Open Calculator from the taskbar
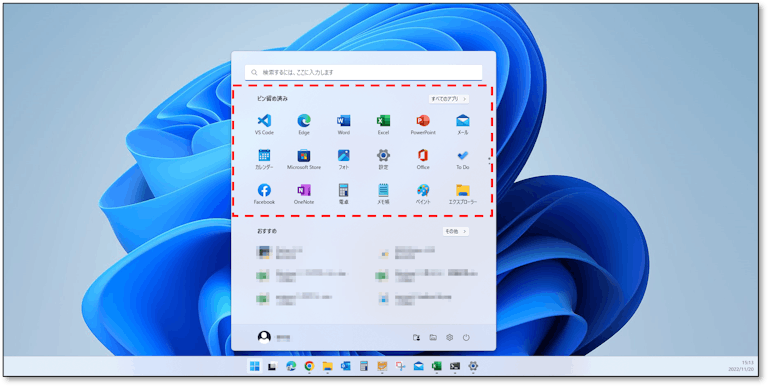The image size is (768, 386). [x=363, y=366]
